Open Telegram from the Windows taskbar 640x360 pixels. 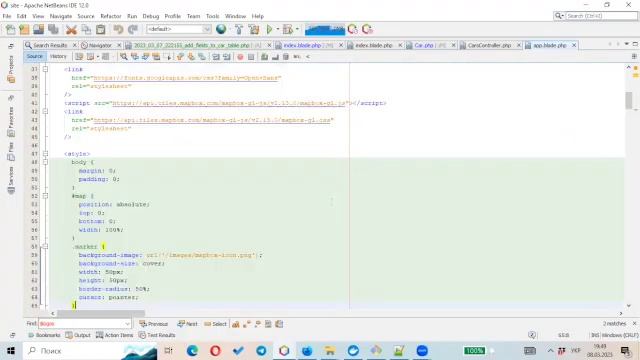pyautogui.click(x=261, y=351)
